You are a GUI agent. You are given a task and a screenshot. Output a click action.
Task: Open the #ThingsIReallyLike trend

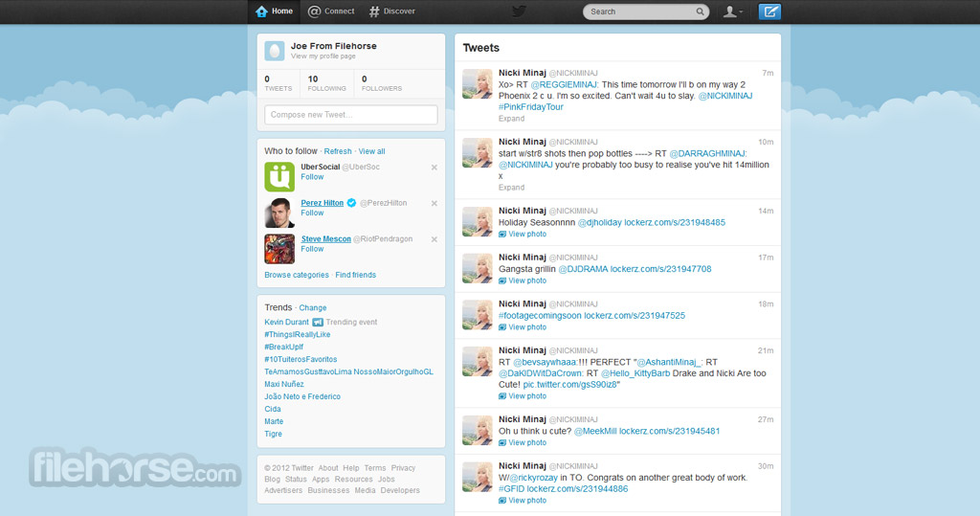coord(298,335)
